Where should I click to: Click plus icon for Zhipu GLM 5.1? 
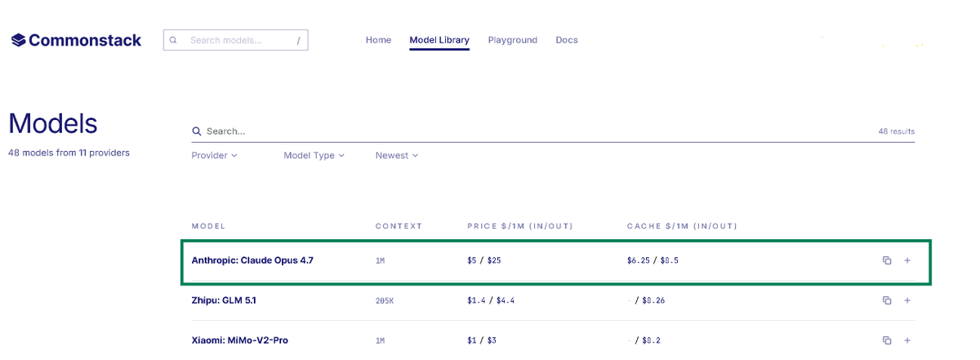click(x=907, y=300)
